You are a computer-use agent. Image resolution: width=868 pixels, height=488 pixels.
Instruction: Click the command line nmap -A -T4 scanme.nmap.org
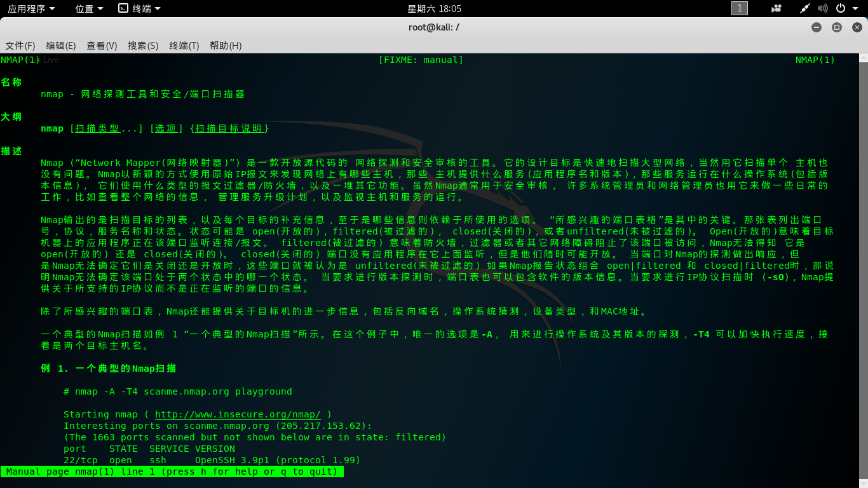(178, 391)
